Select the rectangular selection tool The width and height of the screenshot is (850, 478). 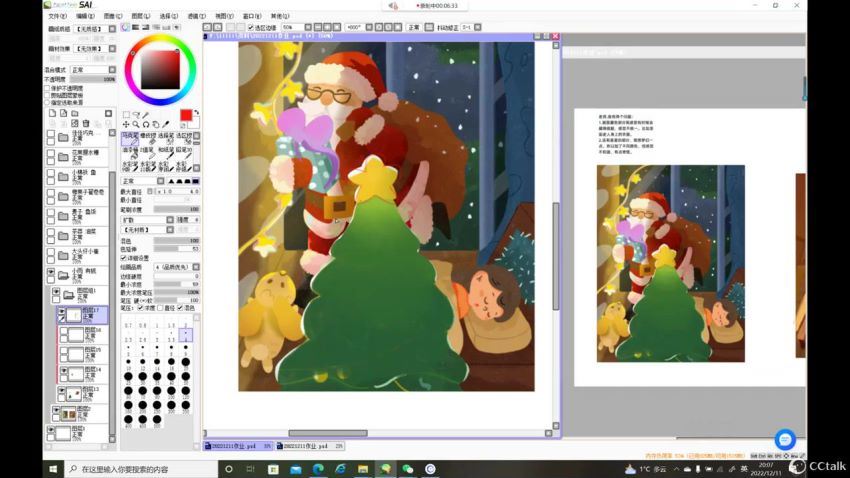(126, 115)
